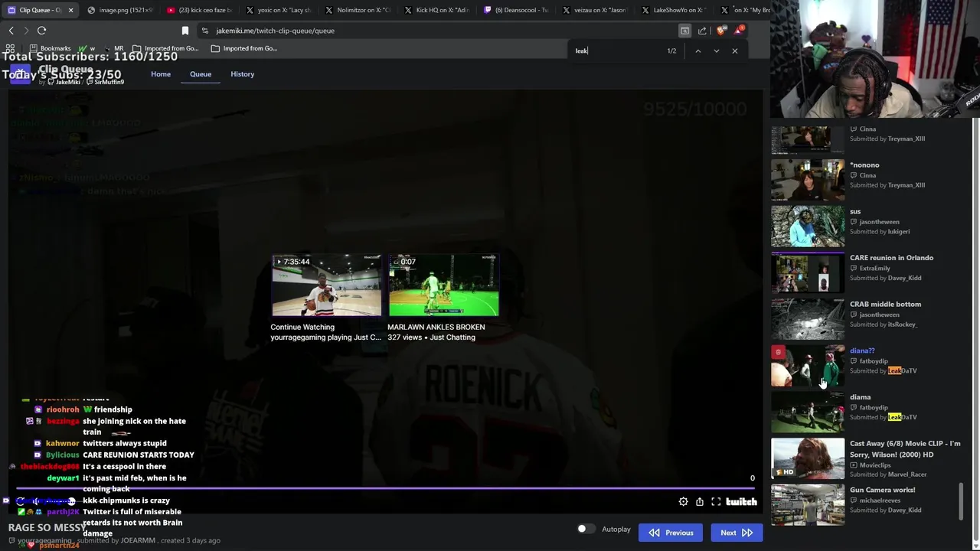Play the CARE reunion in Orlando clip

808,272
